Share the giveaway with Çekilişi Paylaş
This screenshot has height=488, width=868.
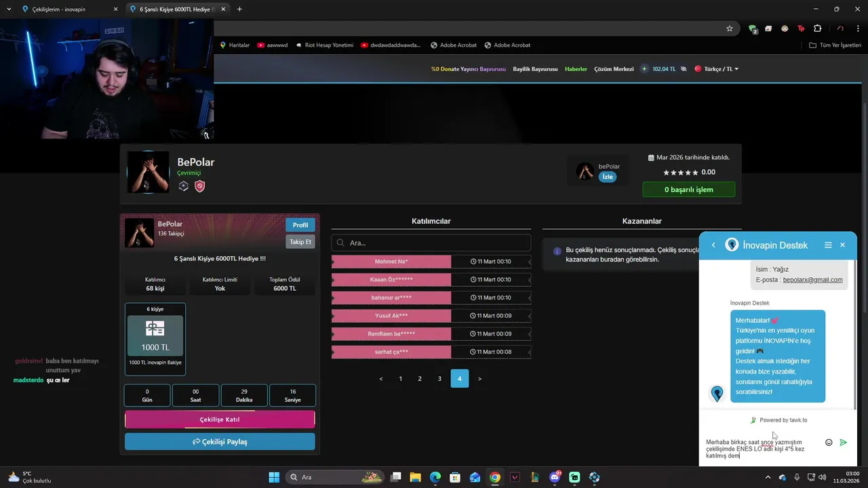pyautogui.click(x=220, y=442)
